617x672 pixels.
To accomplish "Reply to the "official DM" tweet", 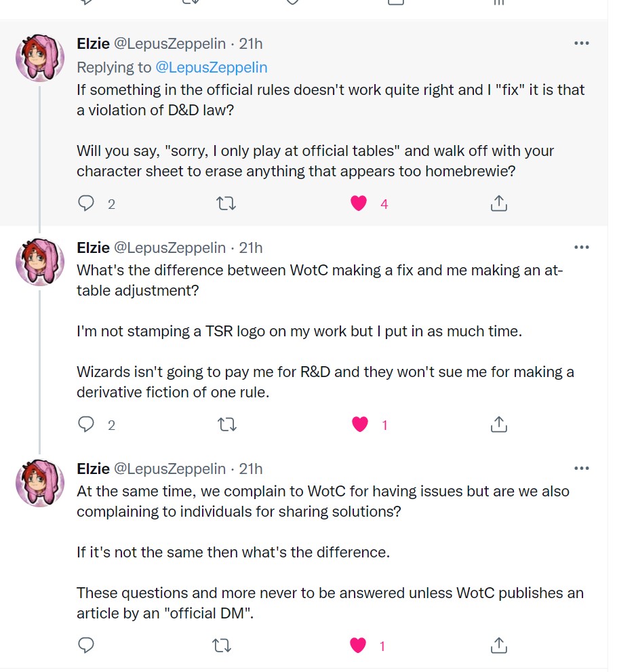I will click(x=86, y=646).
